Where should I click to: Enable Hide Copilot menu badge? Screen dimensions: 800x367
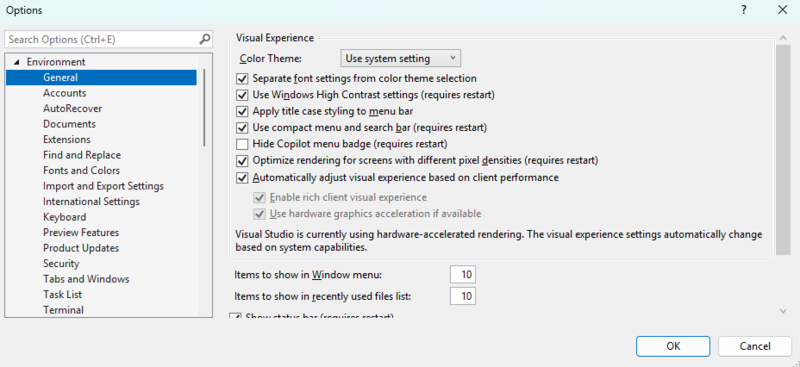click(x=242, y=144)
